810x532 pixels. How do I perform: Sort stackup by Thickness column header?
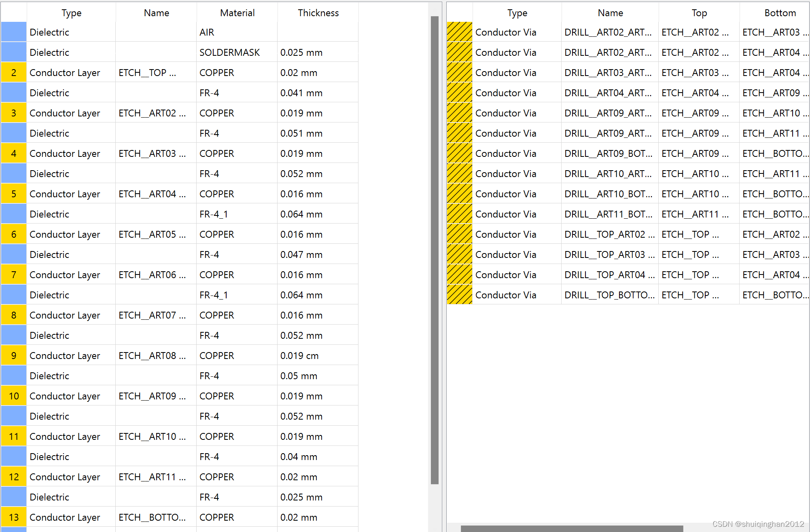(x=318, y=13)
